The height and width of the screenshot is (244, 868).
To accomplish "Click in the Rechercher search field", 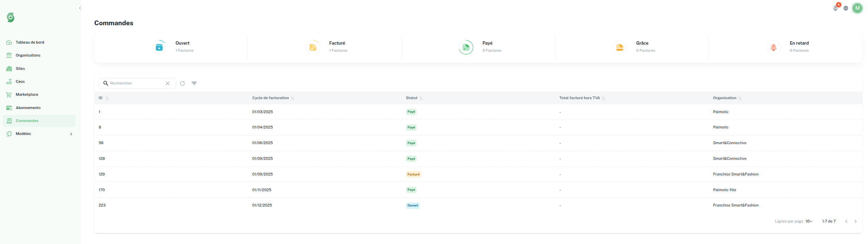I will coord(136,83).
